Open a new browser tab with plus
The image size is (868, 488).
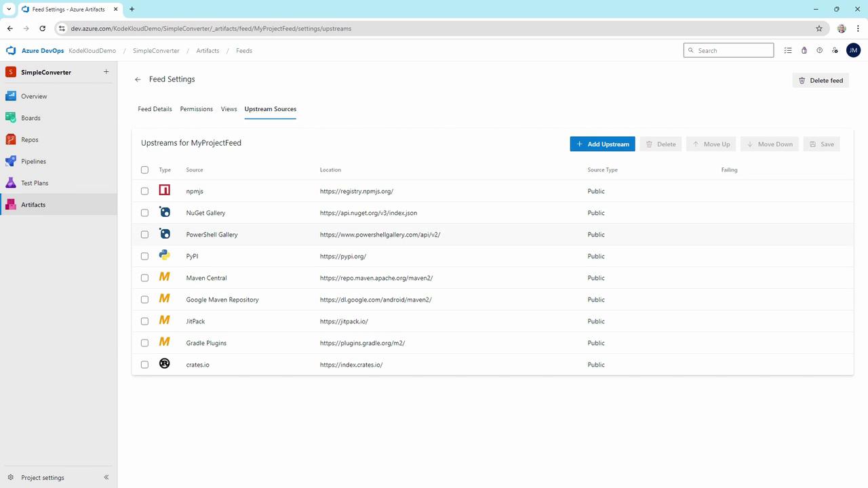(132, 9)
